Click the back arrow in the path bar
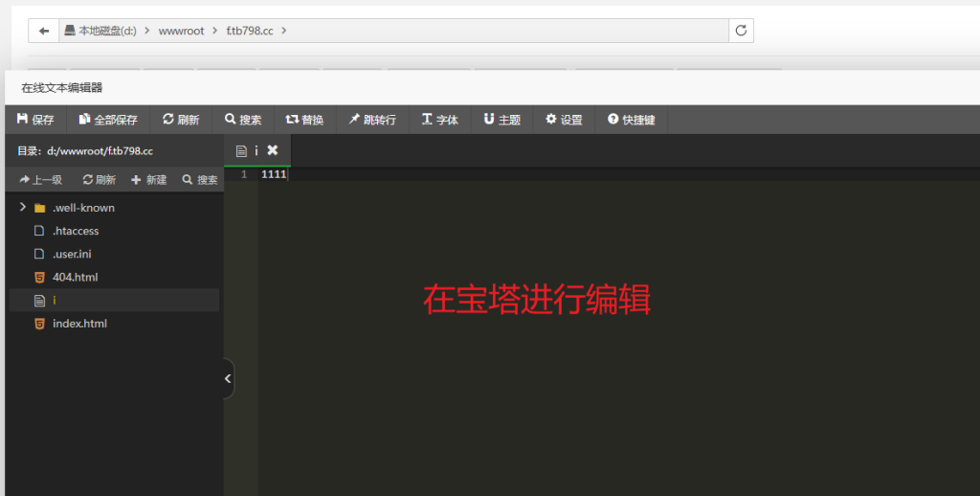 tap(43, 31)
